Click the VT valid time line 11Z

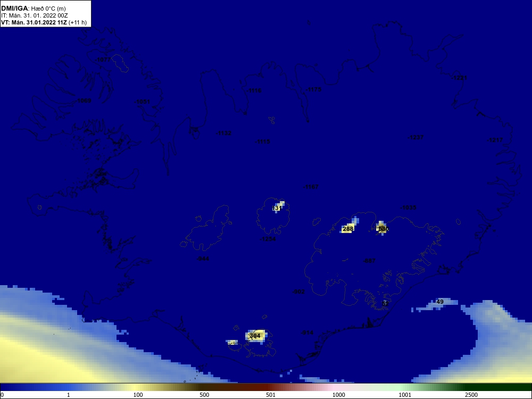coord(44,23)
